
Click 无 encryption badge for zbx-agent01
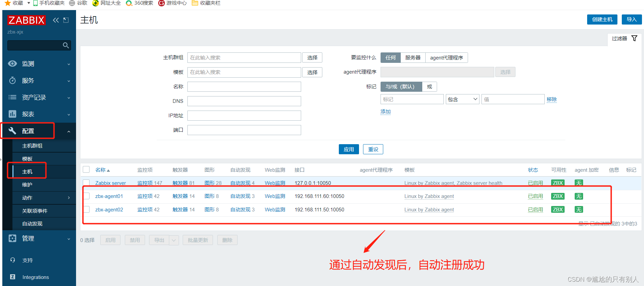[579, 196]
